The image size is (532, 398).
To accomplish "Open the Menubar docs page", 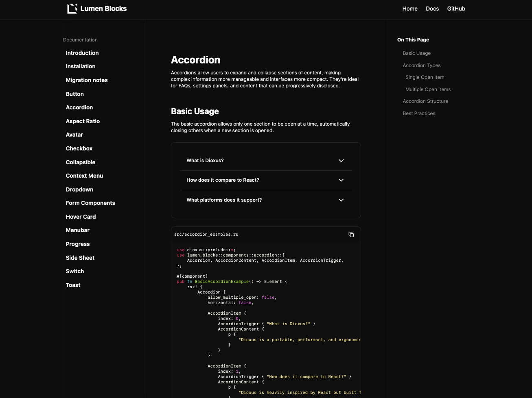I will tap(77, 230).
